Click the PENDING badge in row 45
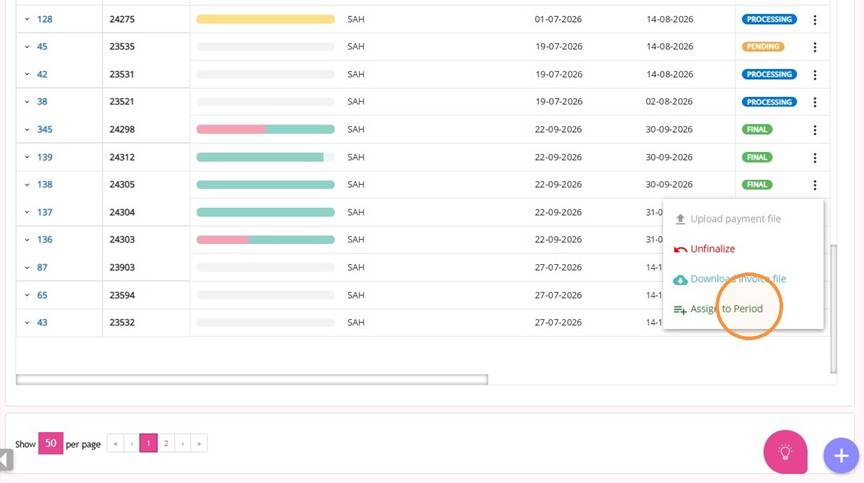The image size is (864, 483). pos(763,47)
